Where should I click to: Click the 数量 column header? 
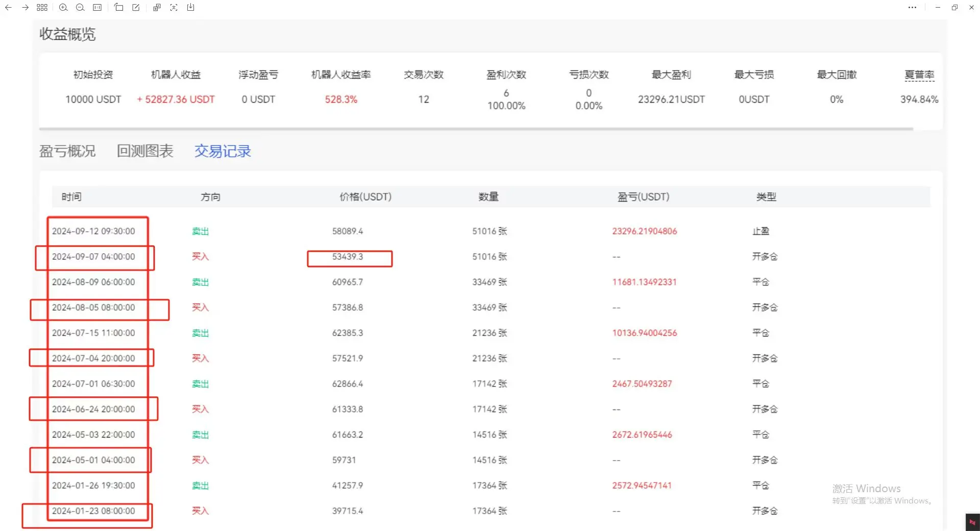coord(488,197)
